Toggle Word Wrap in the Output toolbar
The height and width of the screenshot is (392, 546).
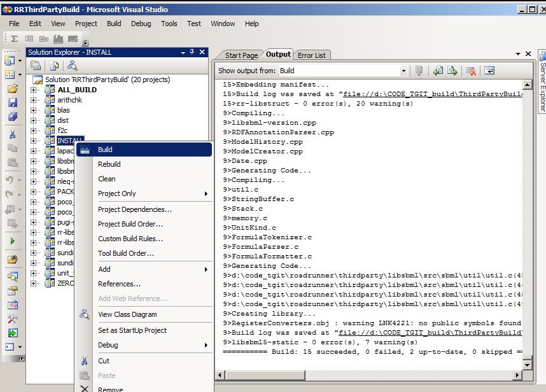pos(489,71)
